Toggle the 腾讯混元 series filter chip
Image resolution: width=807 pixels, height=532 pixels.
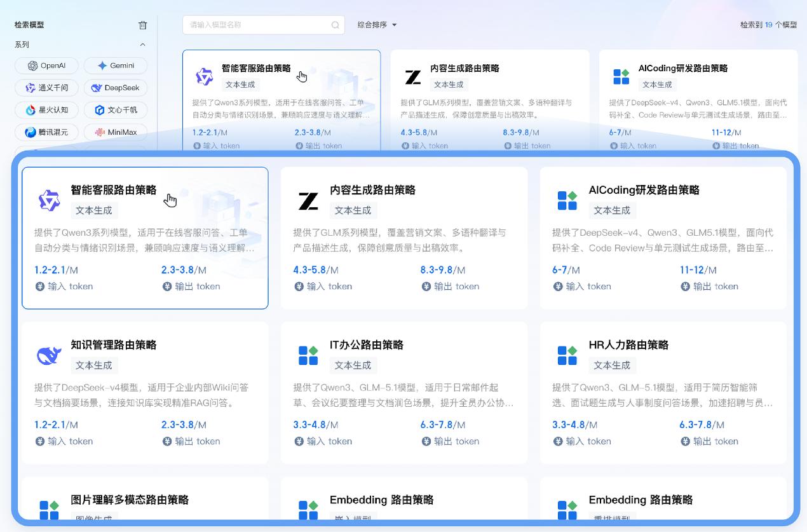click(46, 132)
